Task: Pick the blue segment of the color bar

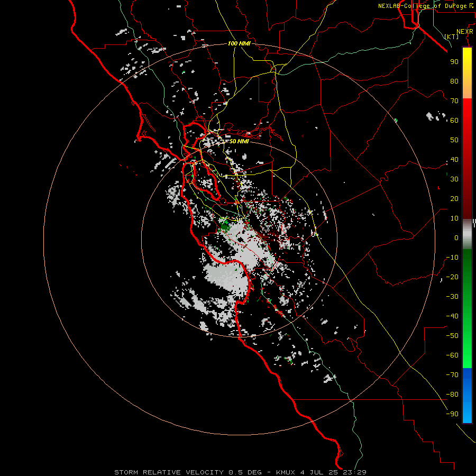Action: pos(467,395)
